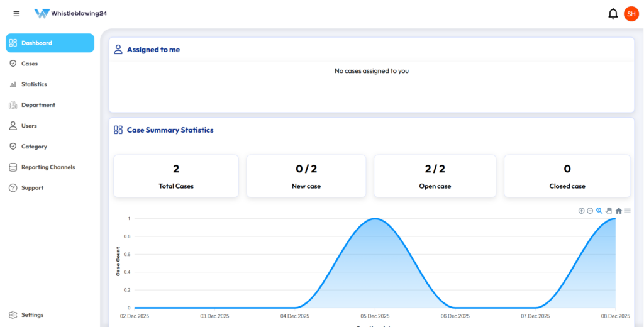Click the hamburger menu icon to collapse the sidebar
The height and width of the screenshot is (327, 644).
(16, 14)
